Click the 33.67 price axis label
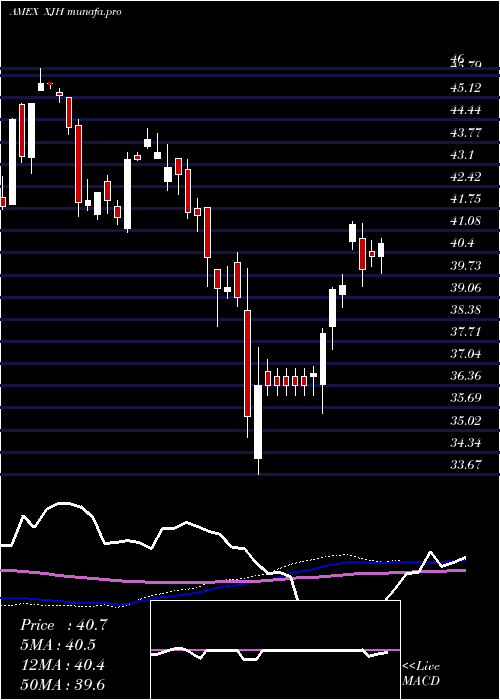This screenshot has width=500, height=700. pos(466,464)
